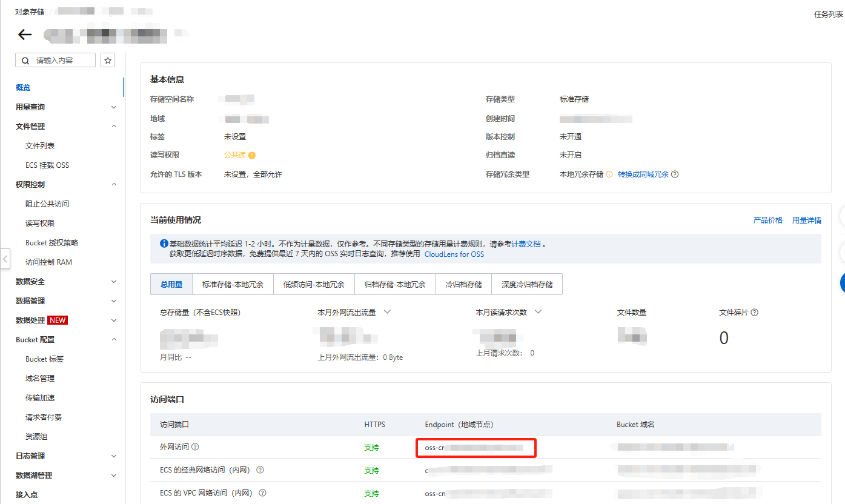Click help icon beside 外网访问
The image size is (845, 504).
(x=195, y=447)
